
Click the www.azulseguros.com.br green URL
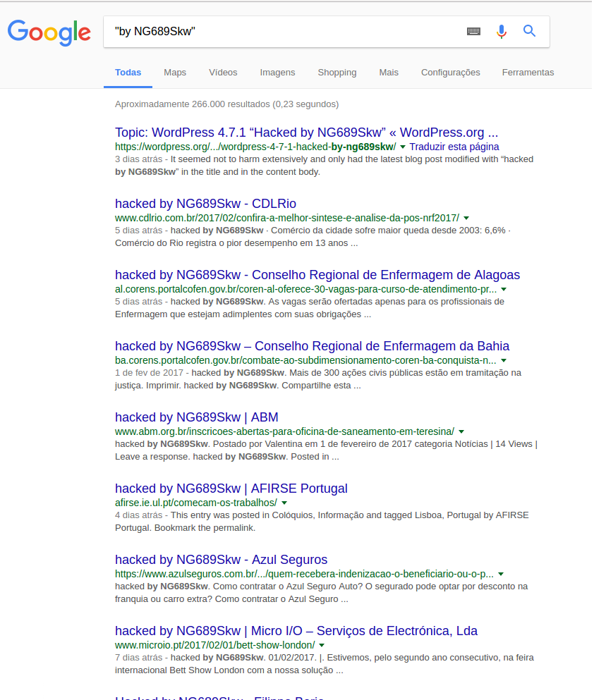tap(304, 574)
